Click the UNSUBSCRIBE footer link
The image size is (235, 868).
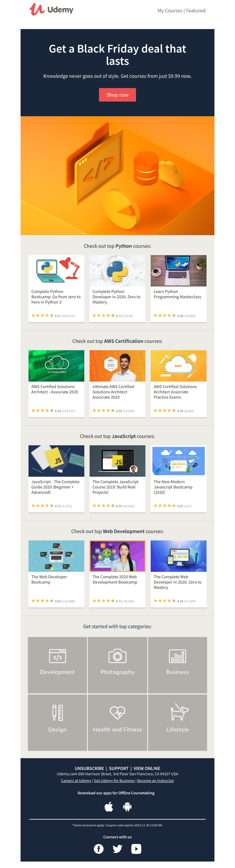(89, 768)
